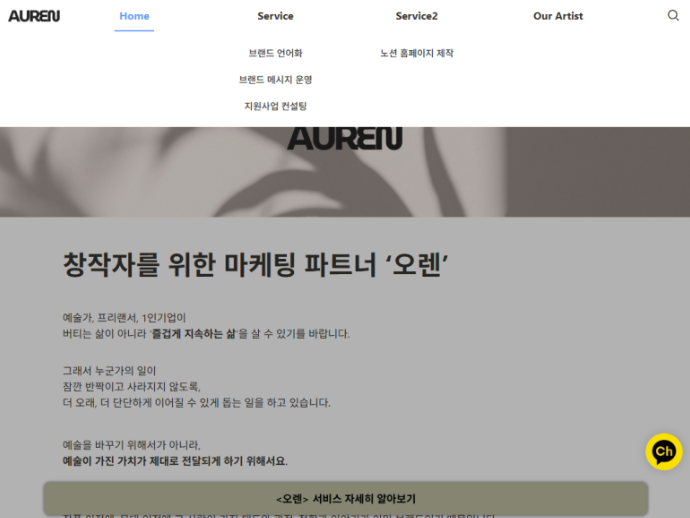
Task: Click text 더 오래, 더 단단하게 이어질 수 있게
Action: (141, 403)
